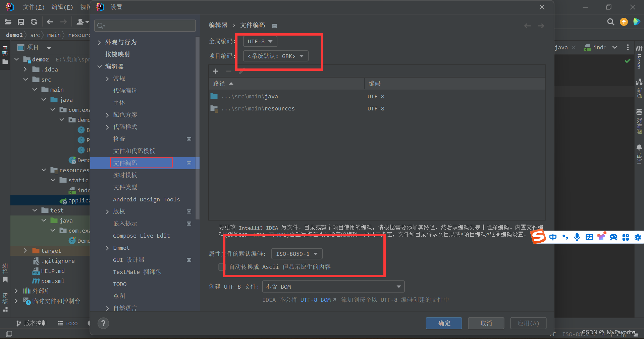Click the Sogou microphone voice icon

pyautogui.click(x=577, y=237)
